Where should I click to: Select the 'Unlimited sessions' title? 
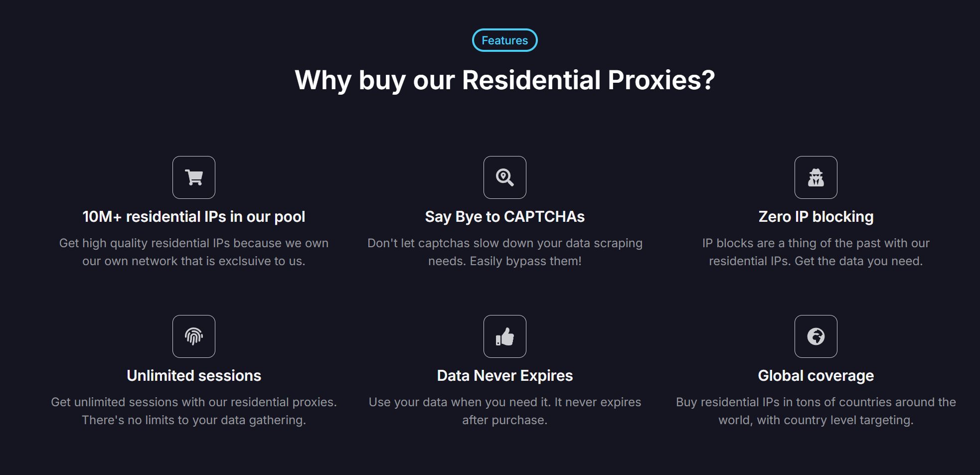(194, 376)
